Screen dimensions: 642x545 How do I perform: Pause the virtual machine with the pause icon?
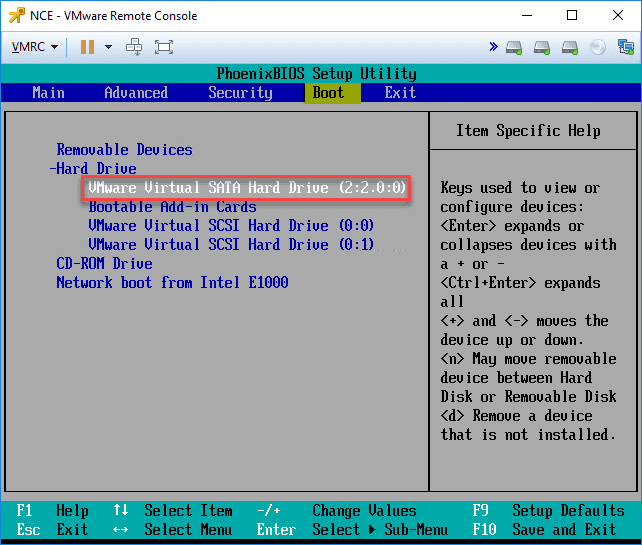(87, 47)
